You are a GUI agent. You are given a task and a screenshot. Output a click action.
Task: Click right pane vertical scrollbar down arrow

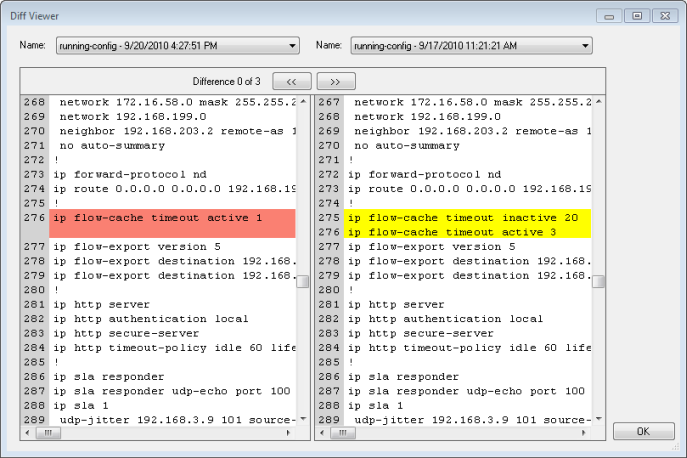point(598,419)
